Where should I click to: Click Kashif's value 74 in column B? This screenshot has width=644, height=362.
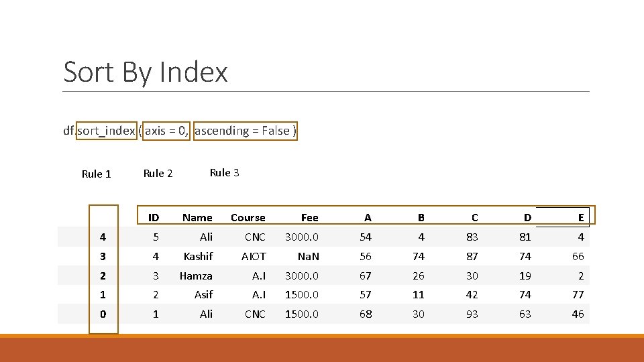coord(419,257)
